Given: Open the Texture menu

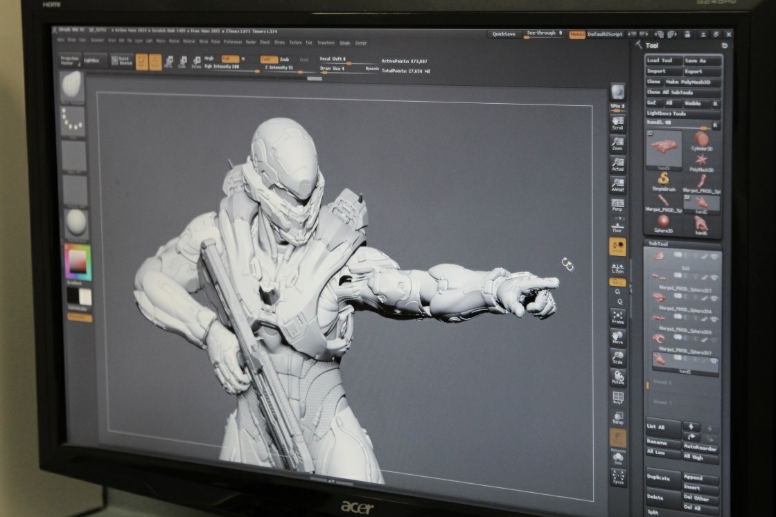Looking at the screenshot, I should tap(295, 43).
